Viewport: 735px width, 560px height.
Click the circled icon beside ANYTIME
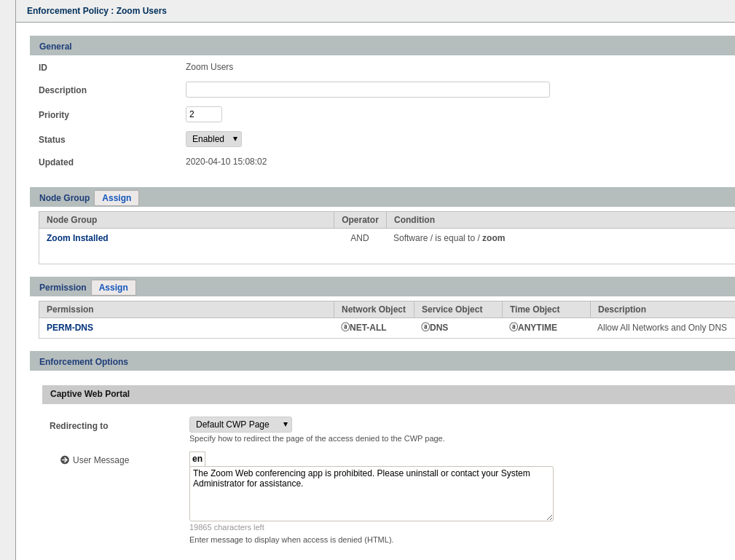[514, 328]
